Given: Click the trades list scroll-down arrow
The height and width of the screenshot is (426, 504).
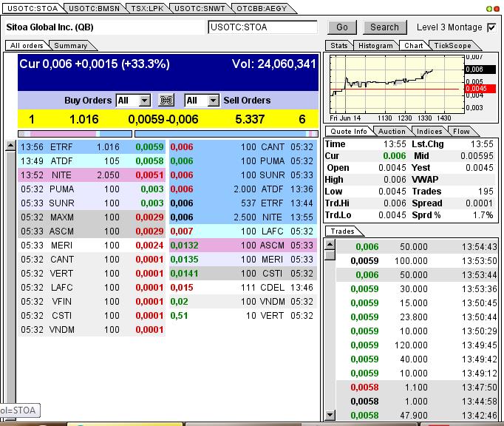Looking at the screenshot, I should [330, 414].
